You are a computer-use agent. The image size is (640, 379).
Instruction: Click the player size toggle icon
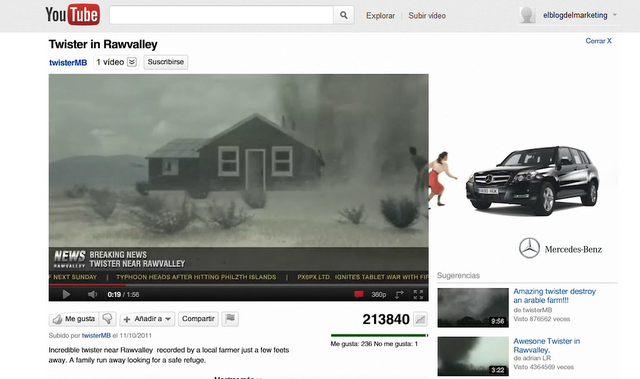399,294
